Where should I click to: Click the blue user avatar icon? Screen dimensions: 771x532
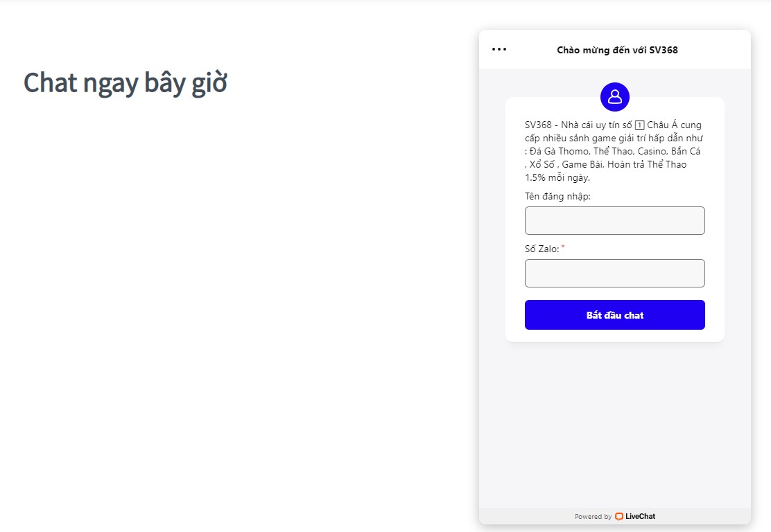614,97
